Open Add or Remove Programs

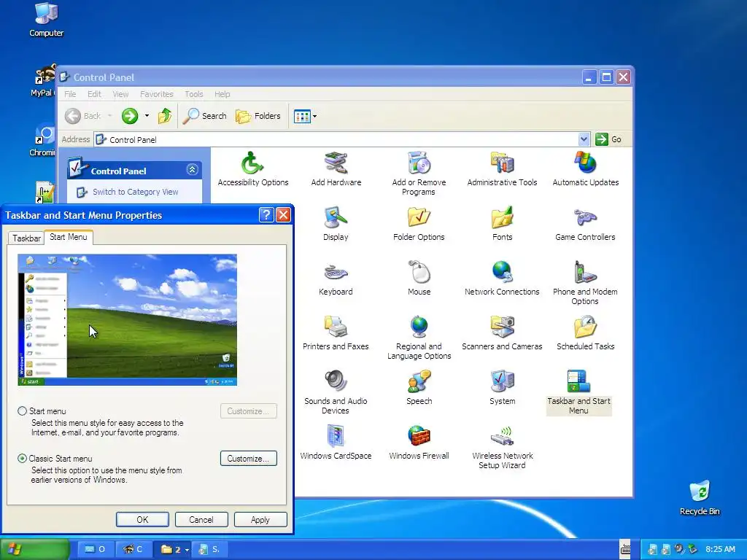pyautogui.click(x=419, y=174)
